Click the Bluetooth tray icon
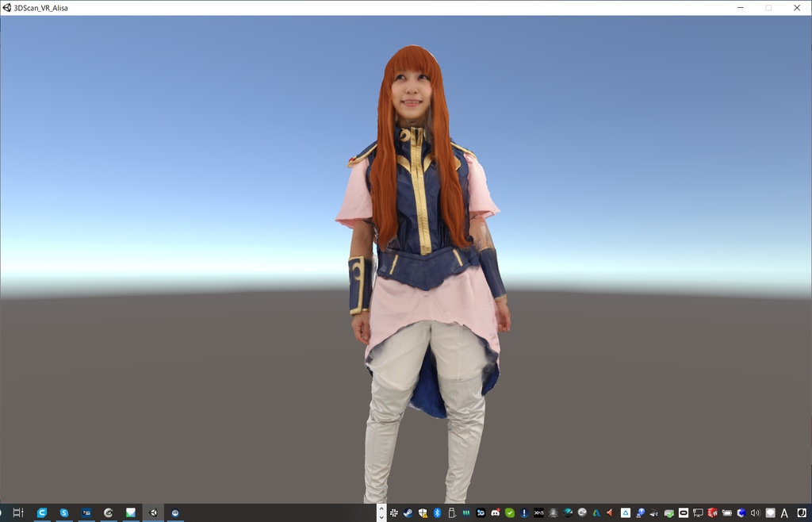812x522 pixels. tap(437, 512)
